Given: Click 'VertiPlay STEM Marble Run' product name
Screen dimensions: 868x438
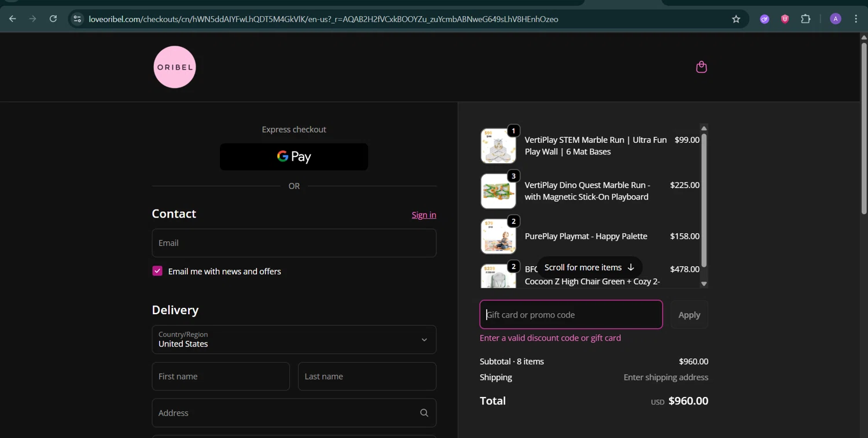Looking at the screenshot, I should 595,146.
